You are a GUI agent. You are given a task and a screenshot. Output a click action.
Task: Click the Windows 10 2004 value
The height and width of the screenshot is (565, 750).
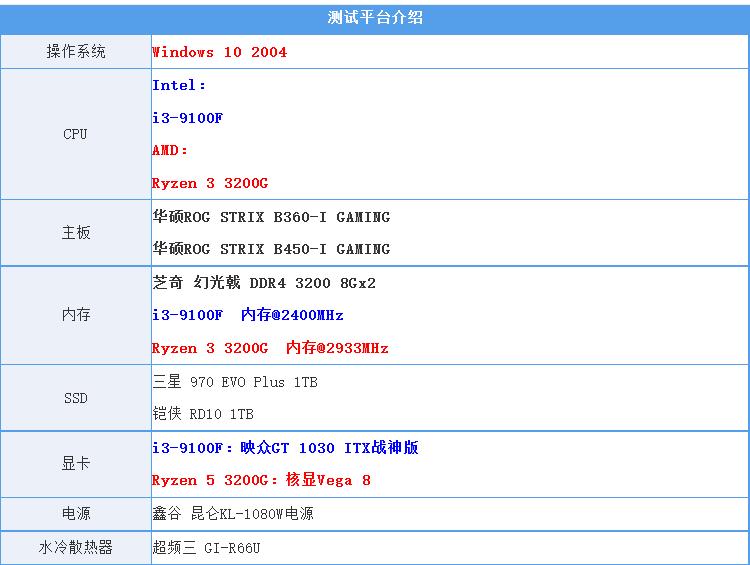(x=220, y=52)
